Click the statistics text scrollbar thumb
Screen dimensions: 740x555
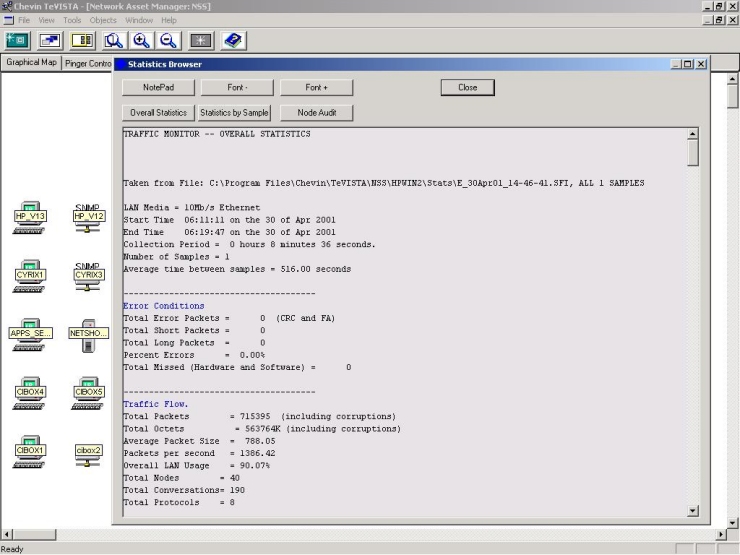[x=692, y=153]
